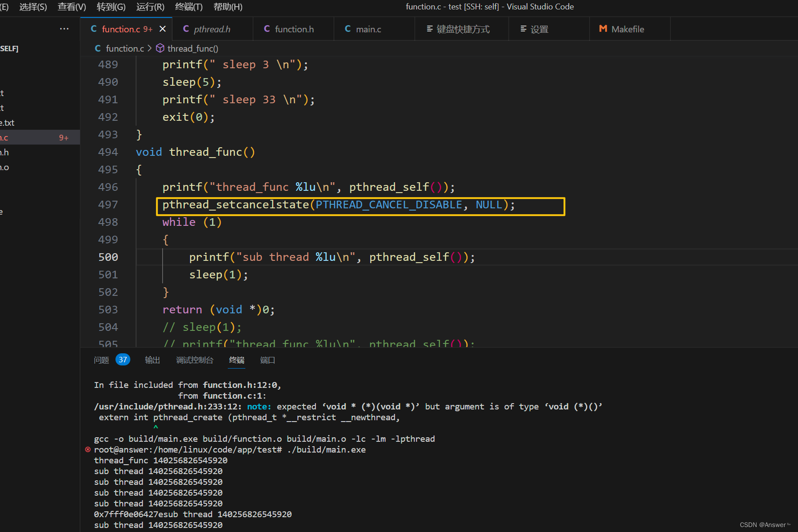Image resolution: width=798 pixels, height=532 pixels.
Task: Click the 37 problems count badge
Action: [x=123, y=360]
